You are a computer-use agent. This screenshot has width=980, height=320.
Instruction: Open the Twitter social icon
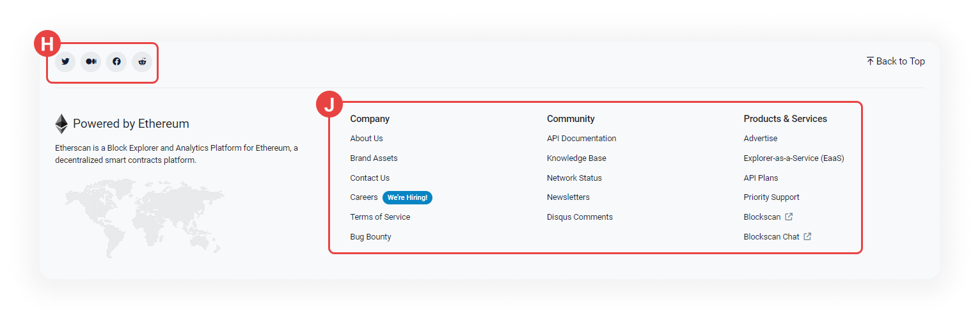65,62
